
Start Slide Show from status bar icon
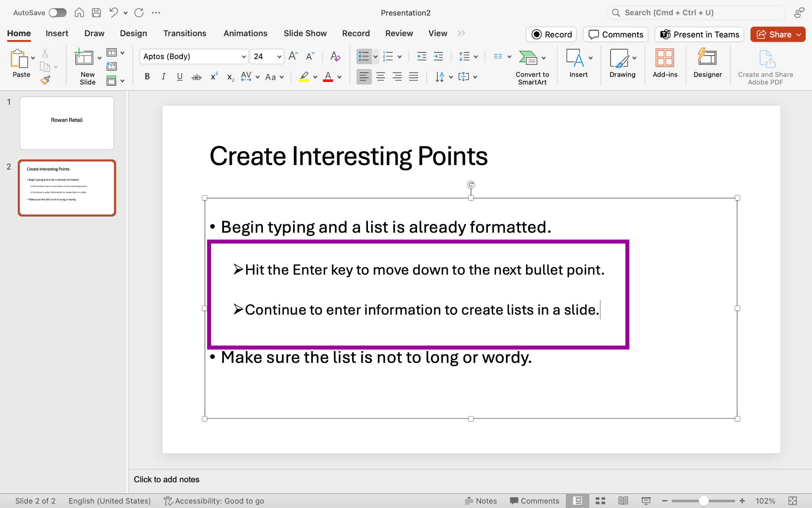coord(646,501)
